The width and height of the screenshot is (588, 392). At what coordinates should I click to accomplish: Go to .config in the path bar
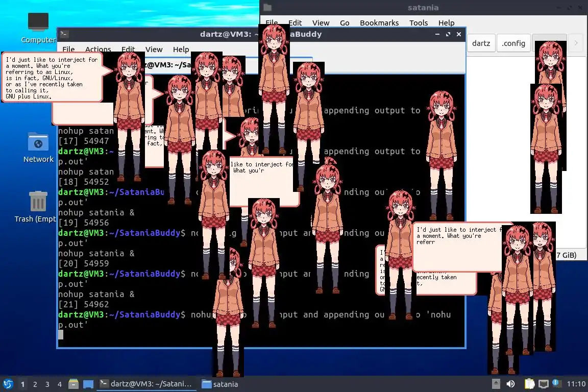point(513,43)
